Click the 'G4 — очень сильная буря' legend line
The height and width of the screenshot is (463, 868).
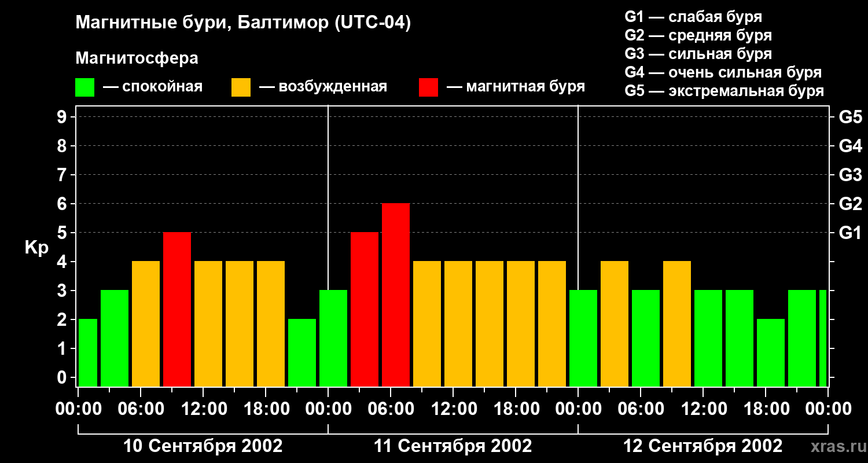[x=723, y=72]
